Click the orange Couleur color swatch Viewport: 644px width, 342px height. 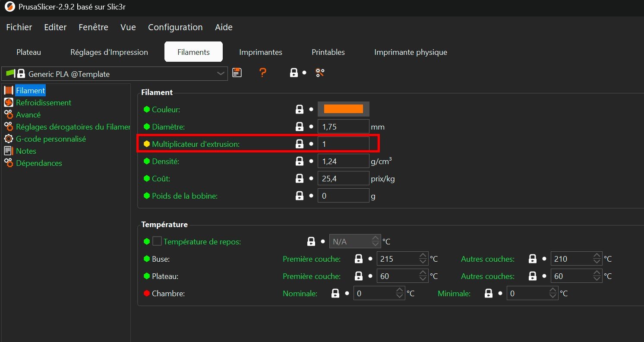pos(344,109)
